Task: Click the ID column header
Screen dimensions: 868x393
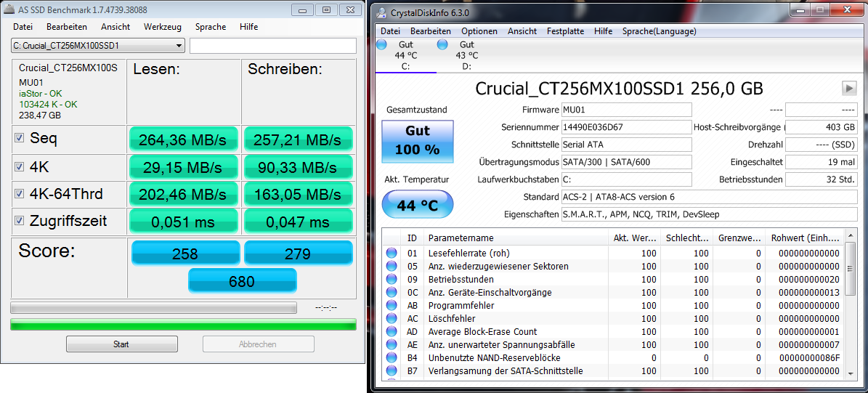Action: click(413, 238)
